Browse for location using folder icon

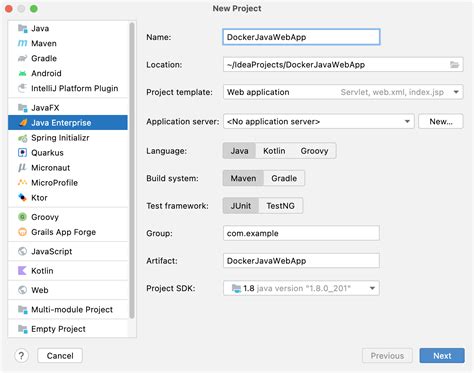tap(454, 65)
